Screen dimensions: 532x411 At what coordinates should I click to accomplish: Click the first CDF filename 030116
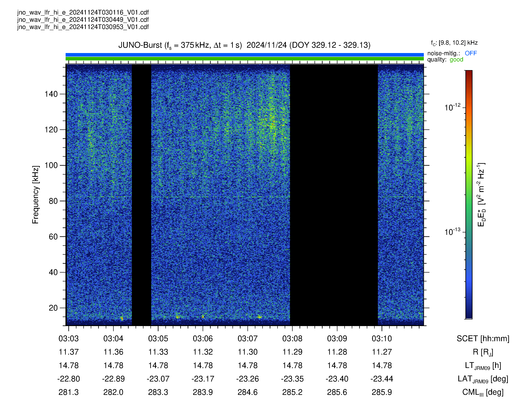click(x=83, y=12)
